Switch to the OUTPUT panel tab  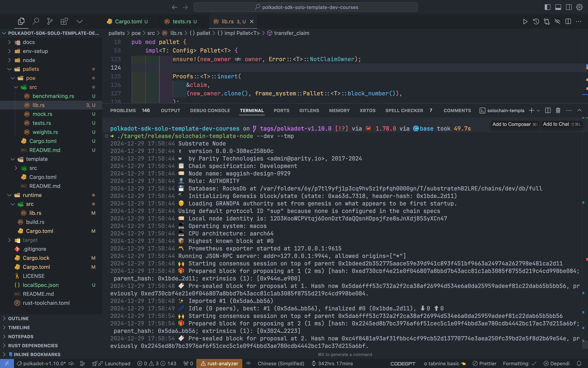click(171, 111)
